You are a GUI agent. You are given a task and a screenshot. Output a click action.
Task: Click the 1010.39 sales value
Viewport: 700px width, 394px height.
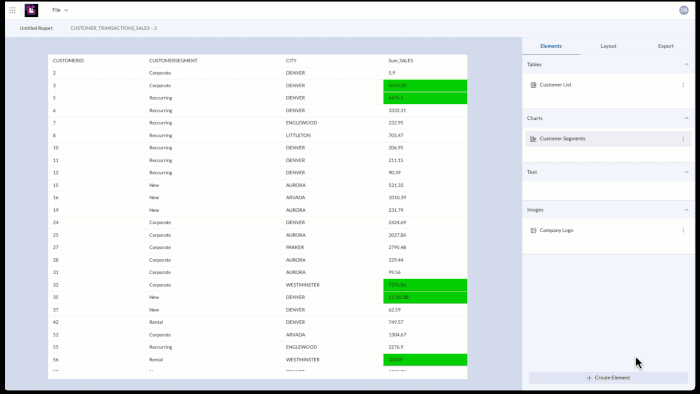click(x=397, y=197)
